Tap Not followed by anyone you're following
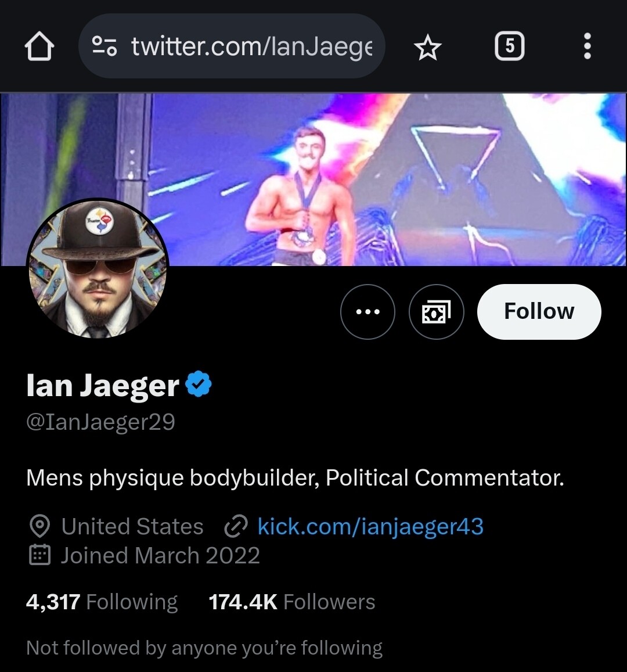This screenshot has width=627, height=672. pos(204,648)
